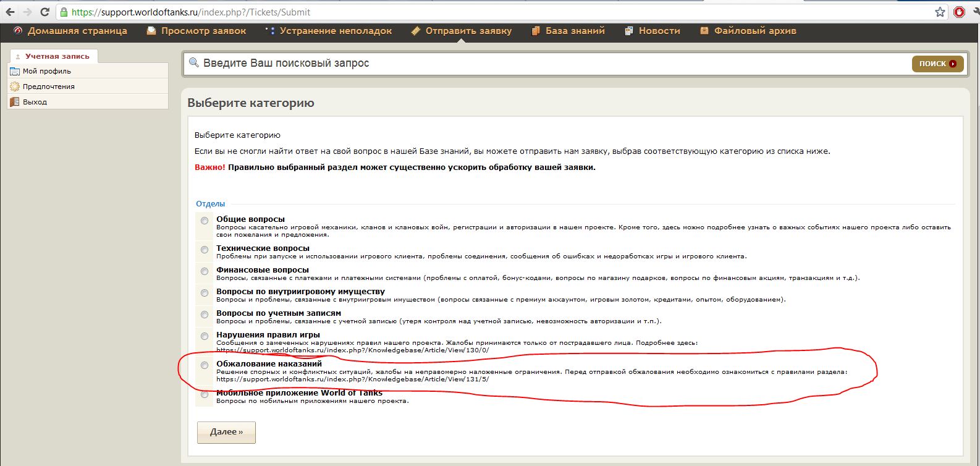Open Просмотр заявок menu item

click(203, 31)
